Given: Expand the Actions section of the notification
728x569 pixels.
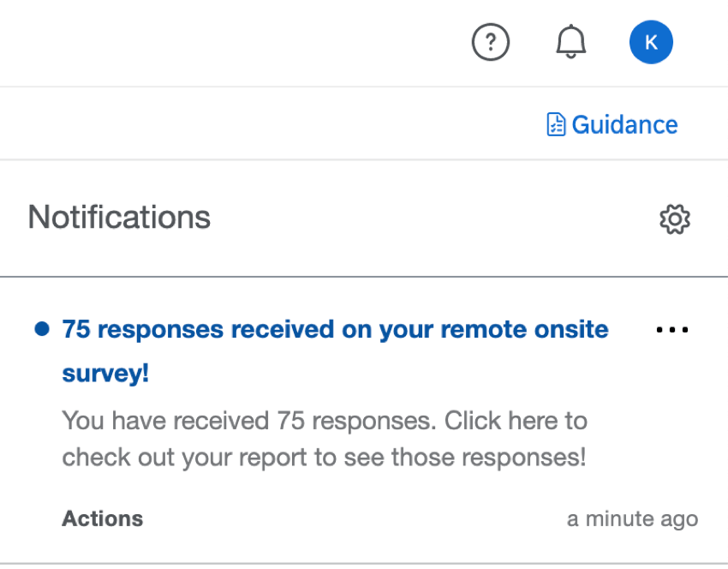Looking at the screenshot, I should click(x=102, y=518).
